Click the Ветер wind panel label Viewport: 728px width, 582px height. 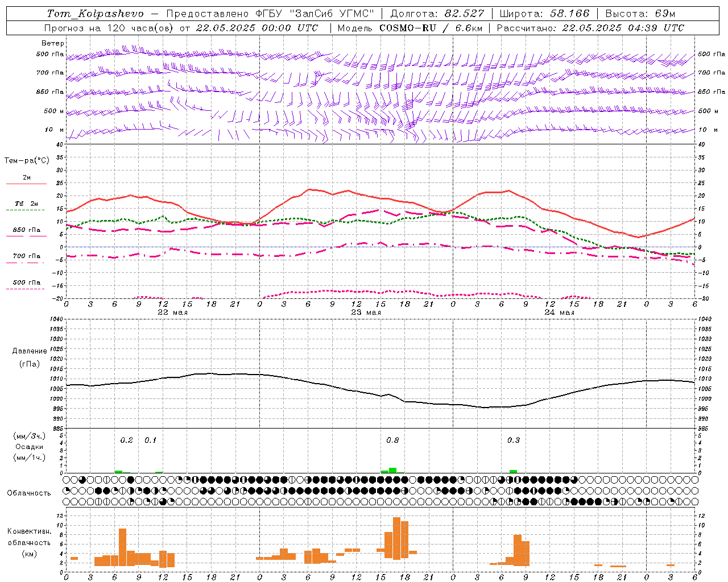[53, 43]
